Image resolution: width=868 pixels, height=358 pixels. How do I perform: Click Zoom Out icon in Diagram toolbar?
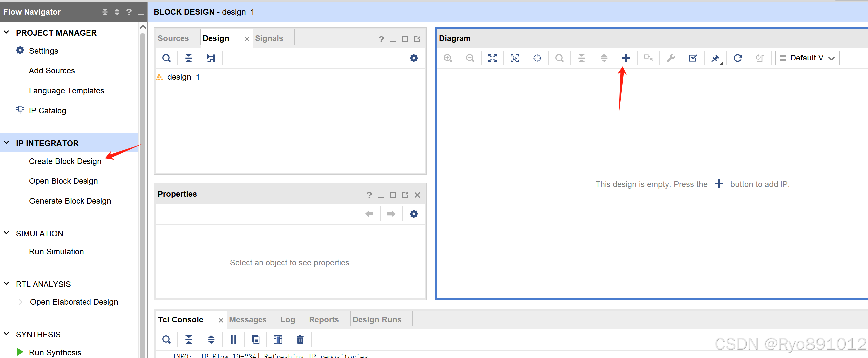[x=470, y=58]
